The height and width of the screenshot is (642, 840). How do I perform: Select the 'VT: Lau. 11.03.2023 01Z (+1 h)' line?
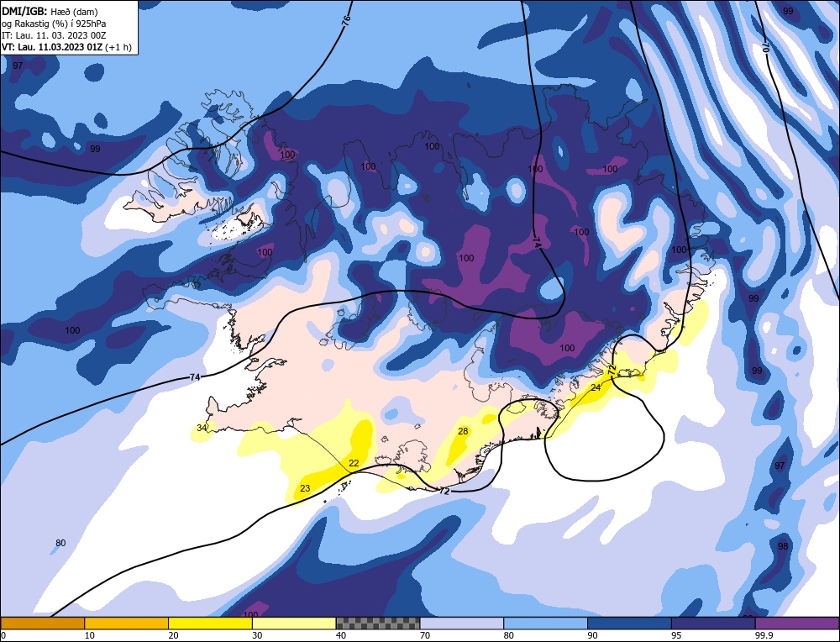(x=66, y=47)
